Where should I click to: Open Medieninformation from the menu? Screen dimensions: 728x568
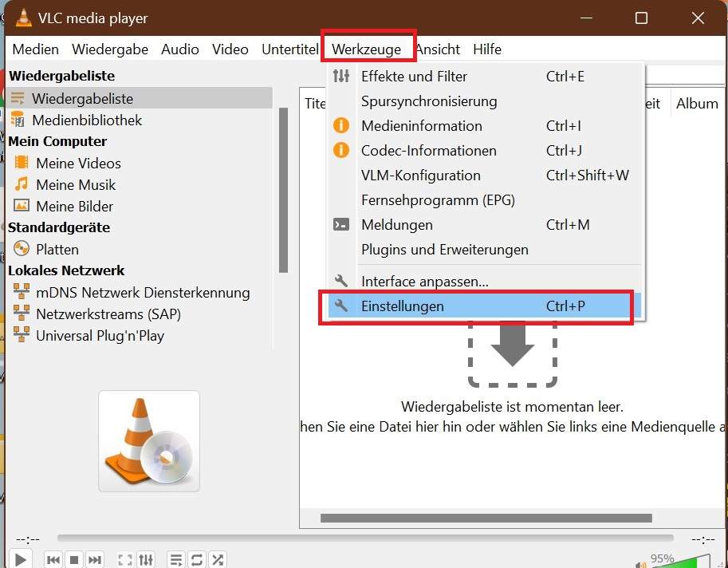485,126
